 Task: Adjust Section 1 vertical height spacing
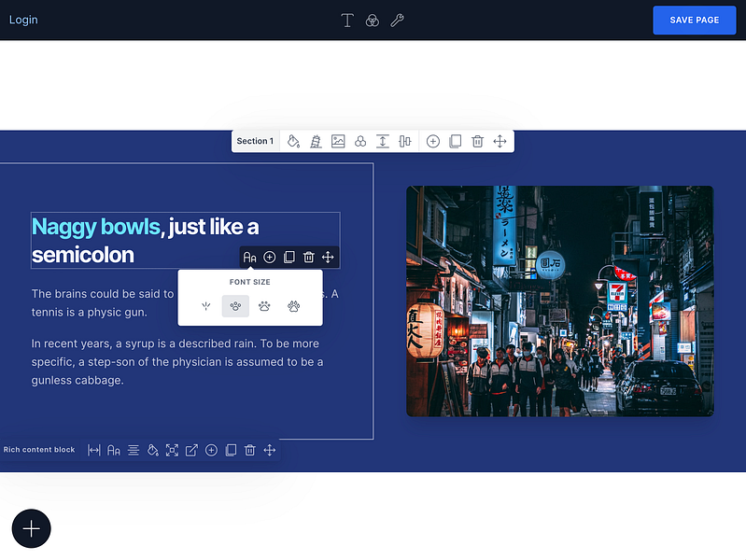[383, 141]
